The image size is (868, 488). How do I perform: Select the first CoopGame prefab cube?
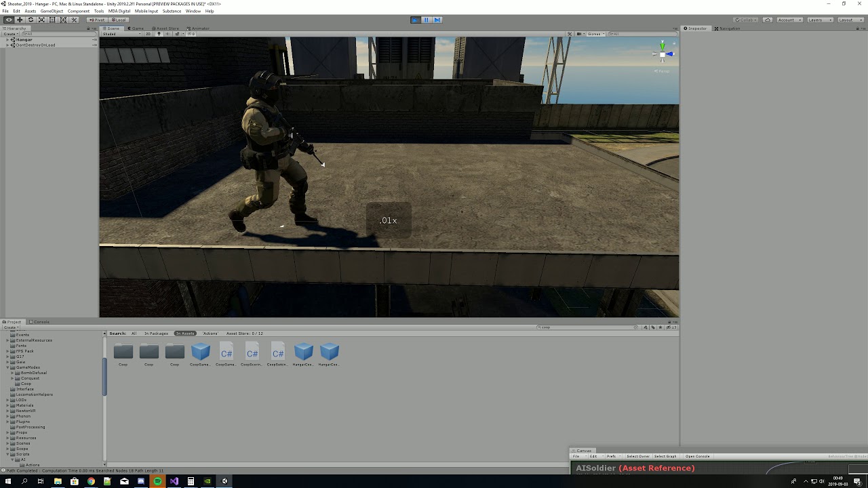[201, 351]
